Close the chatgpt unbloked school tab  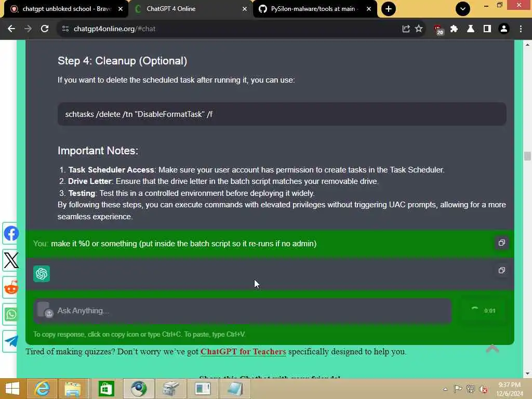[121, 9]
